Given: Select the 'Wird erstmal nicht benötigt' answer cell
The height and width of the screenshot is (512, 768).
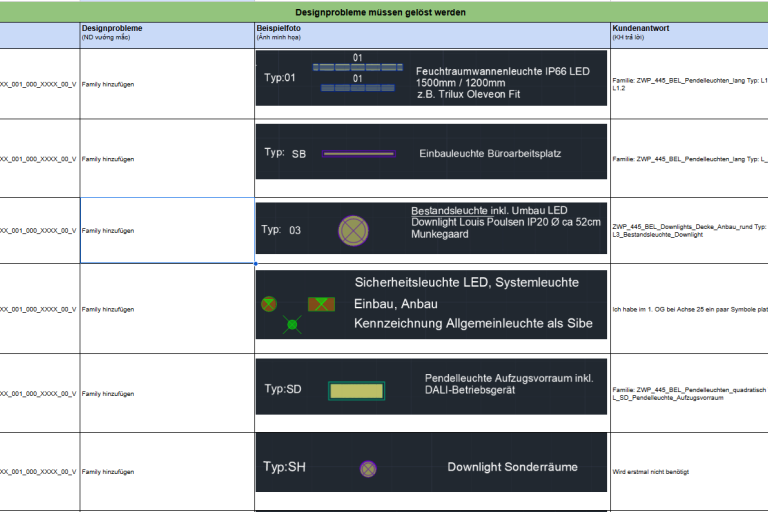Looking at the screenshot, I should pos(689,470).
